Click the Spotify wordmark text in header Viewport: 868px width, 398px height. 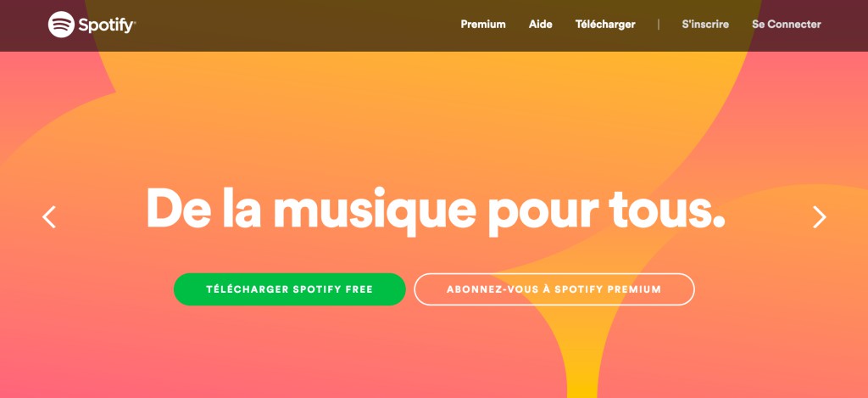(106, 25)
